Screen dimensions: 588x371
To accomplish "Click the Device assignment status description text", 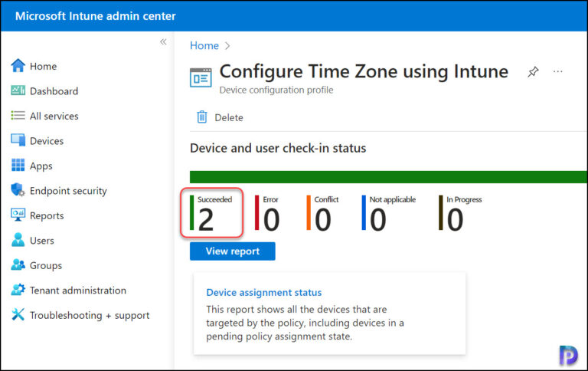I will coord(305,323).
